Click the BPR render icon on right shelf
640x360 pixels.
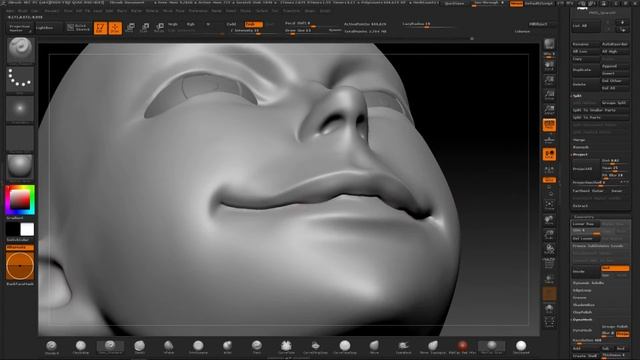(x=549, y=44)
